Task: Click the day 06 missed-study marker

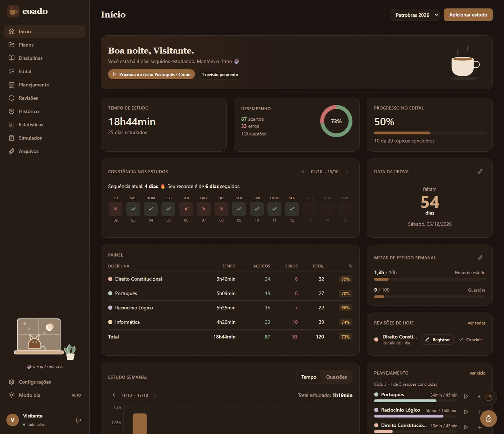Action: pyautogui.click(x=186, y=209)
